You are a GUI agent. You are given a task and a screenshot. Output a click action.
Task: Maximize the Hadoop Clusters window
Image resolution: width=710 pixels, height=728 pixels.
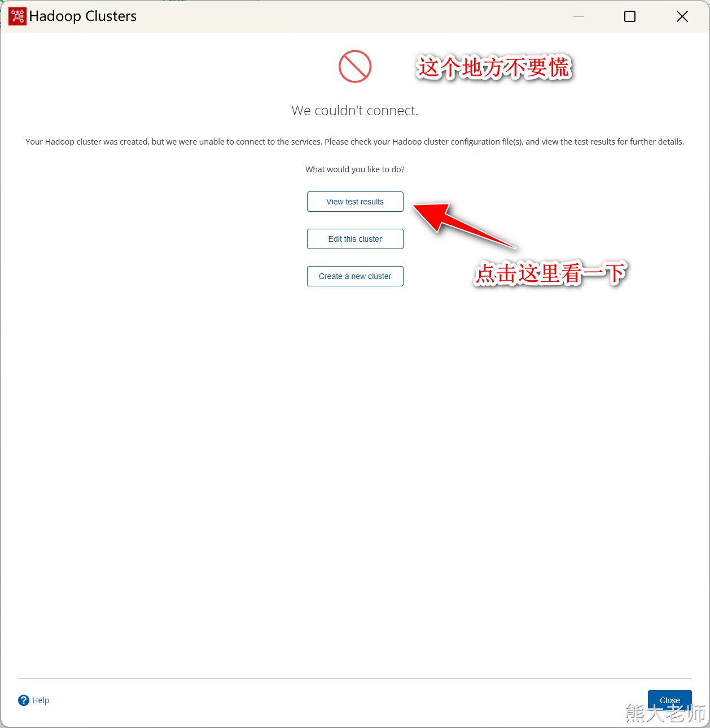click(x=630, y=16)
